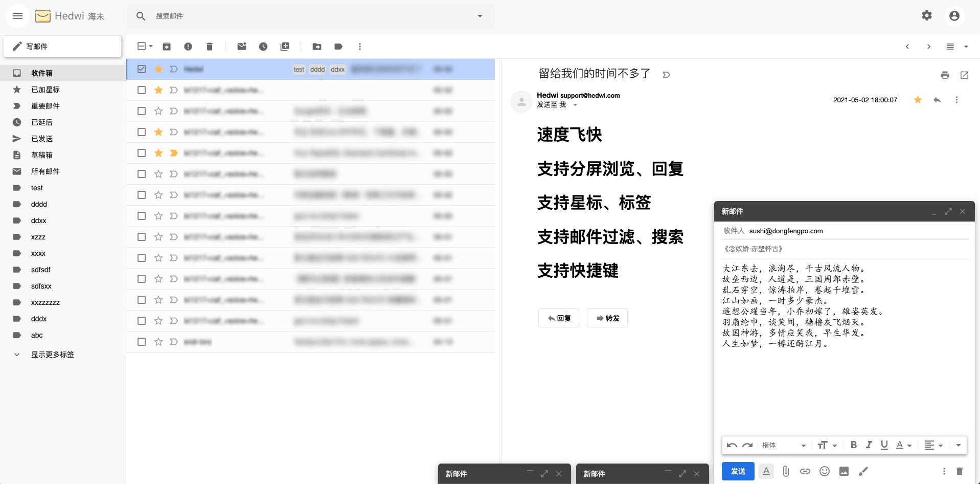Open the user account avatar
The height and width of the screenshot is (484, 980).
954,16
